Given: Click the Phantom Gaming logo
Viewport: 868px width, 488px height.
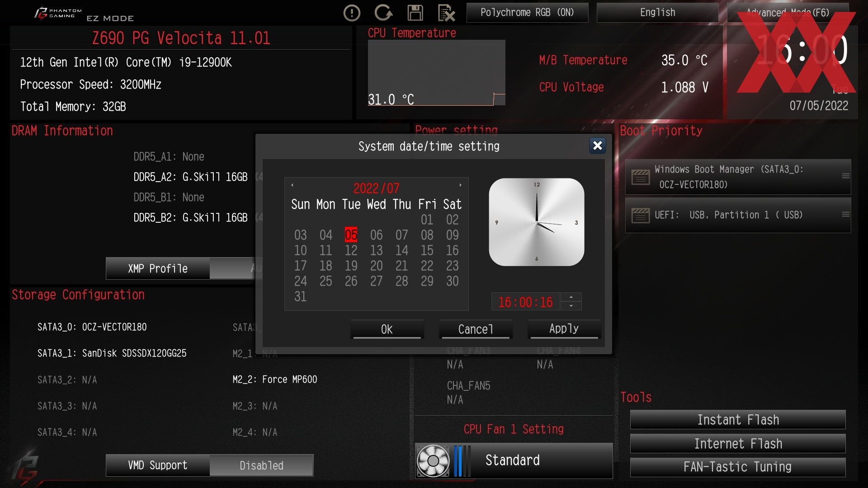Looking at the screenshot, I should tap(58, 13).
